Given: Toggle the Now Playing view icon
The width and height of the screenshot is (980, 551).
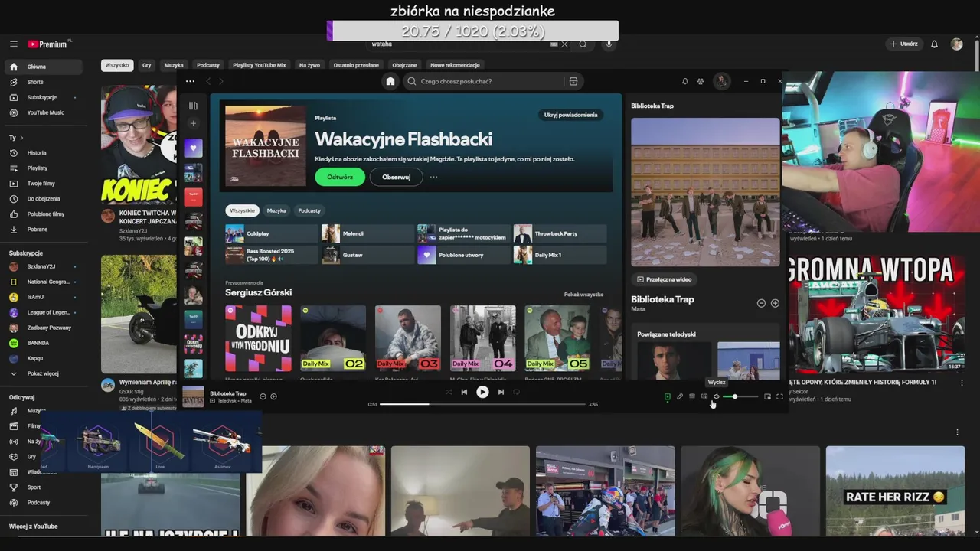Looking at the screenshot, I should [668, 396].
